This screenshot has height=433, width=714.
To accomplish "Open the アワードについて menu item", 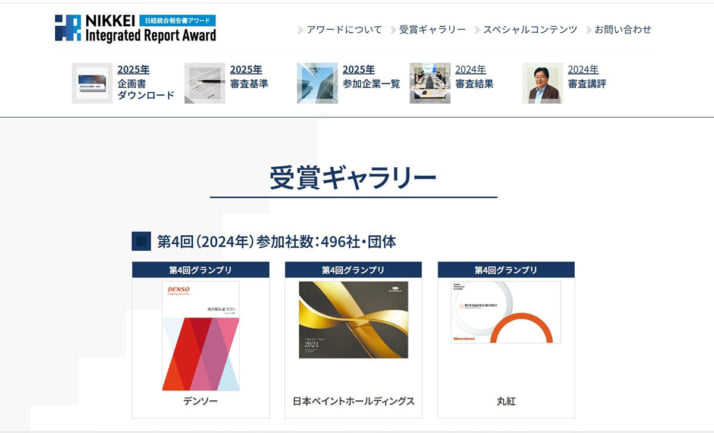I will (x=344, y=30).
